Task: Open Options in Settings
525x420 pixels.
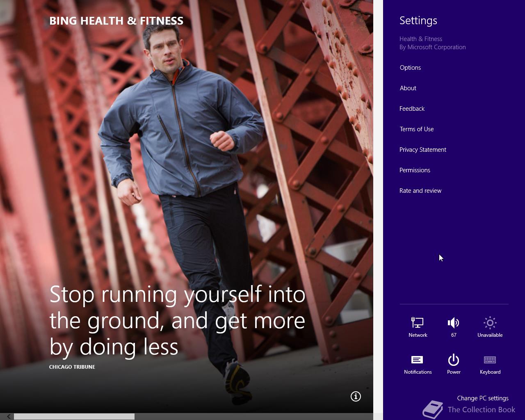Action: 410,68
